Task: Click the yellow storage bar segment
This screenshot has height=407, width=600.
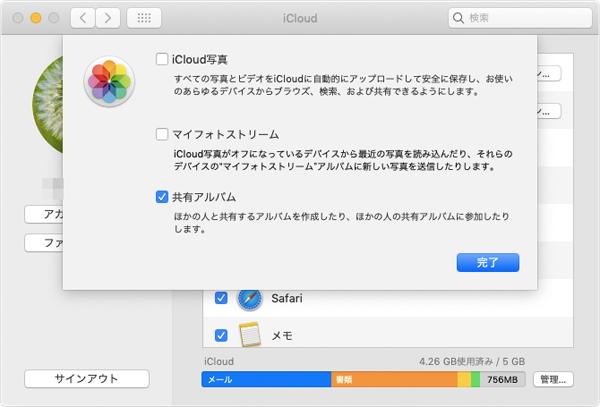Action: click(x=464, y=379)
